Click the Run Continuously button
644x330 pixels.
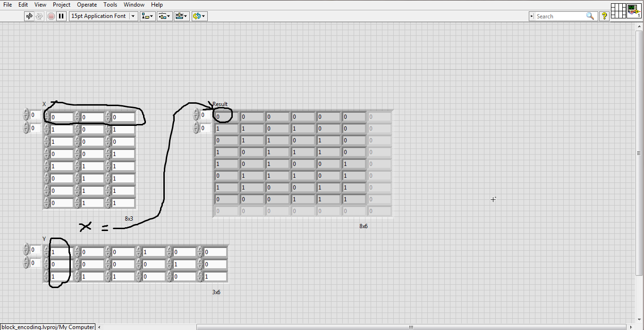tap(39, 16)
